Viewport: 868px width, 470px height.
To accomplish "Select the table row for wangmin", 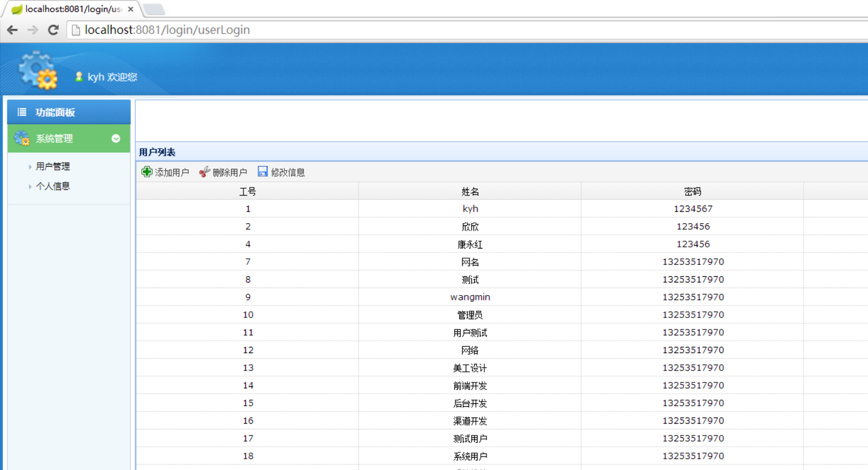I will (470, 297).
